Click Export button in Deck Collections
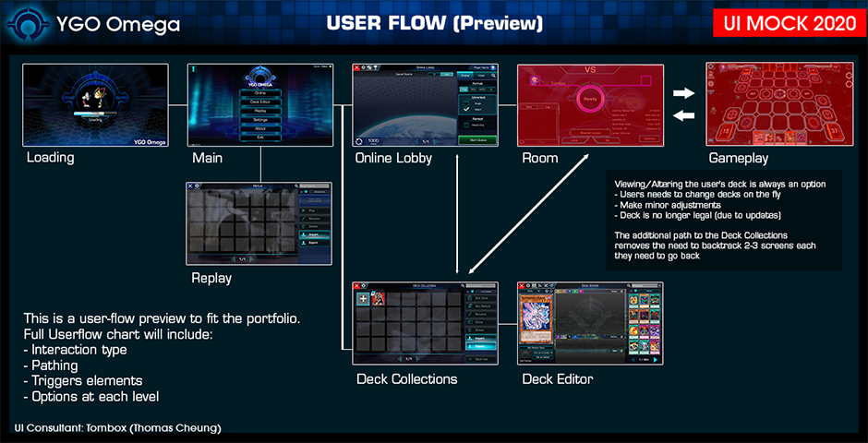Viewport: 868px width, 443px height. tap(480, 346)
